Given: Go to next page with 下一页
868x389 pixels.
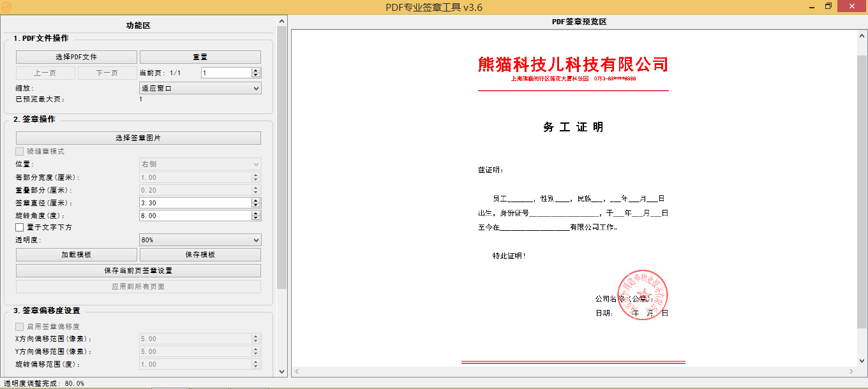Looking at the screenshot, I should point(107,73).
